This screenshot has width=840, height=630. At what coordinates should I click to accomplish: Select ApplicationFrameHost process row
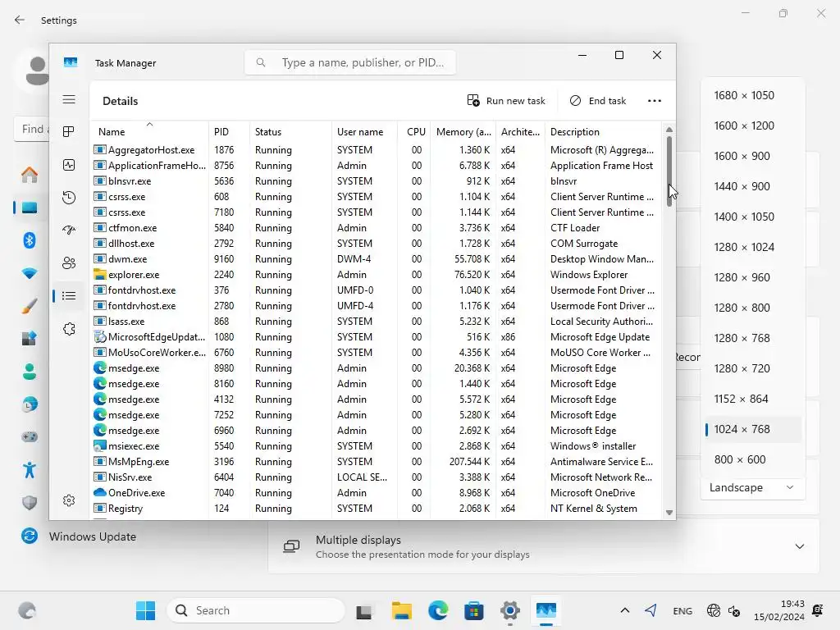pos(376,166)
